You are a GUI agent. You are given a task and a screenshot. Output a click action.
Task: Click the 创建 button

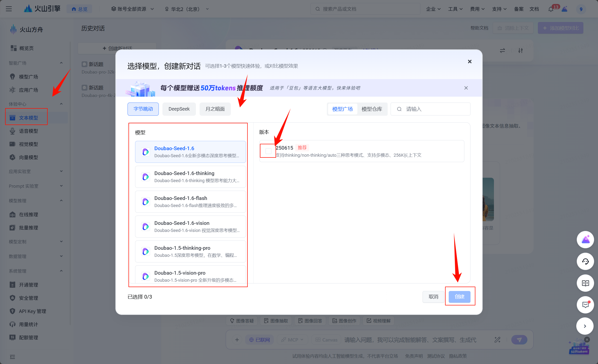coord(459,297)
